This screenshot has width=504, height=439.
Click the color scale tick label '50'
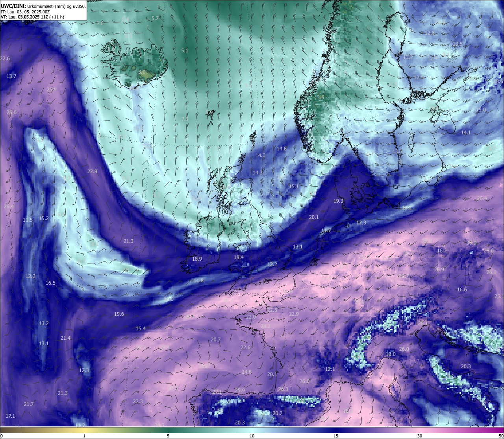pyautogui.click(x=501, y=436)
